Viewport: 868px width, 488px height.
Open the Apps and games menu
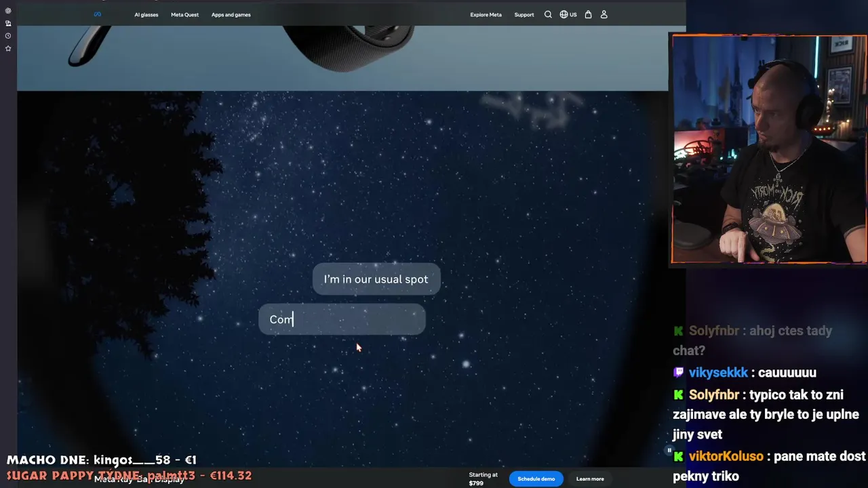(231, 14)
